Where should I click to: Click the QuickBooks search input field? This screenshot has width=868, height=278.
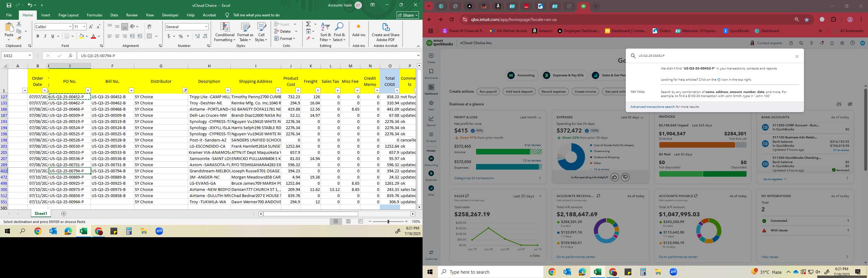714,56
